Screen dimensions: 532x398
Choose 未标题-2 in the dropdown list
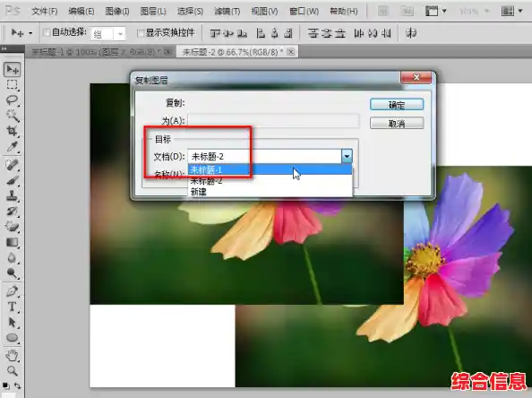click(x=270, y=180)
